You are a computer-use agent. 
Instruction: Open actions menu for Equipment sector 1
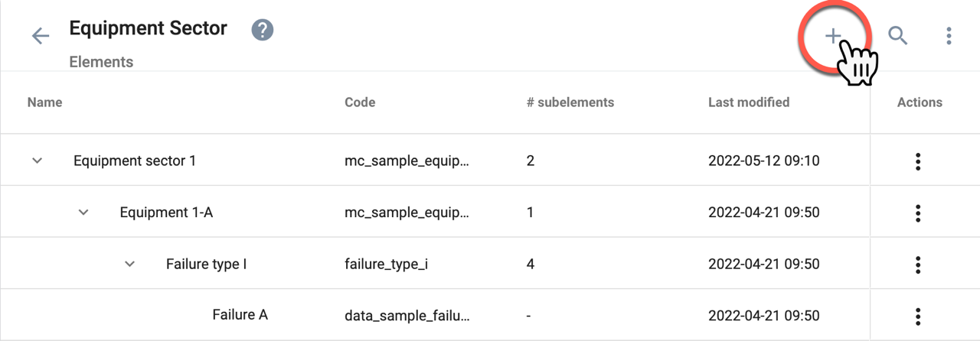pyautogui.click(x=917, y=161)
